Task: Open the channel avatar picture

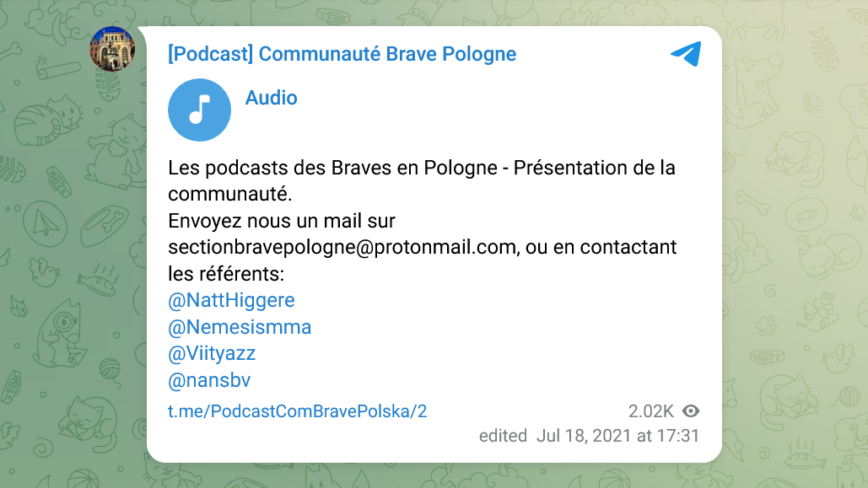Action: pos(112,49)
